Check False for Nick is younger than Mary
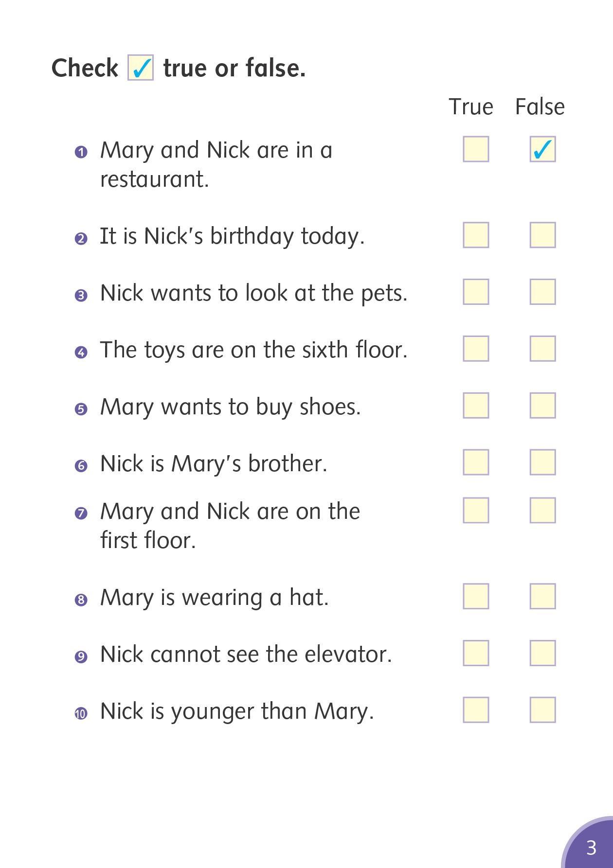Screen dimensions: 613x868 (x=542, y=710)
